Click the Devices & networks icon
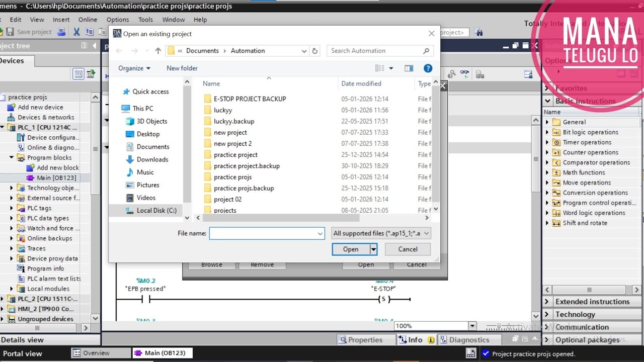The image size is (644, 362). (x=12, y=117)
